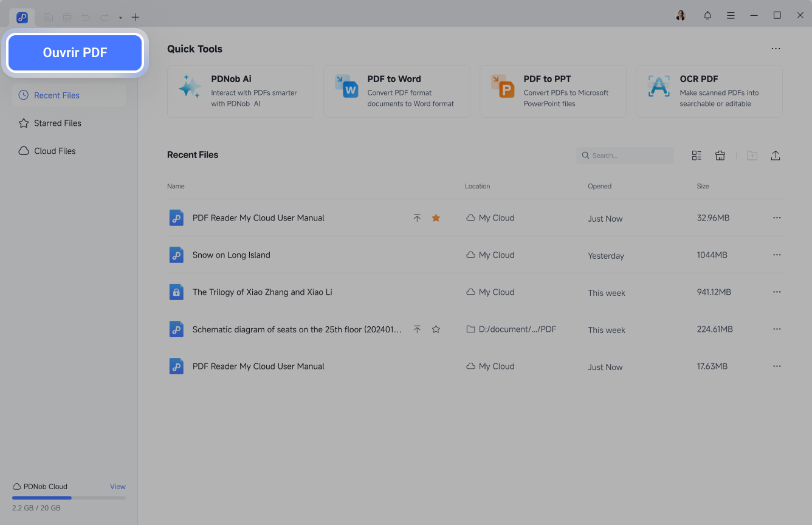
Task: Open notifications bell icon
Action: pyautogui.click(x=707, y=15)
